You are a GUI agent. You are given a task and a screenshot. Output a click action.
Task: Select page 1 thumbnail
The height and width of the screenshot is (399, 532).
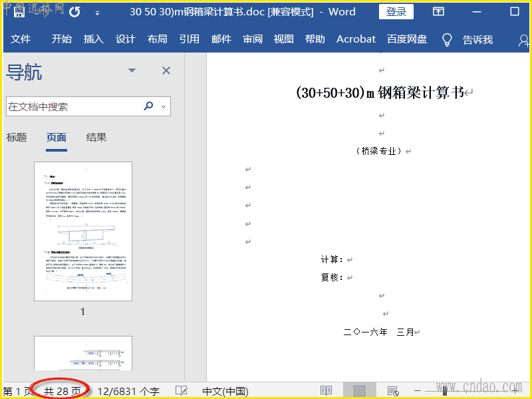click(x=83, y=231)
